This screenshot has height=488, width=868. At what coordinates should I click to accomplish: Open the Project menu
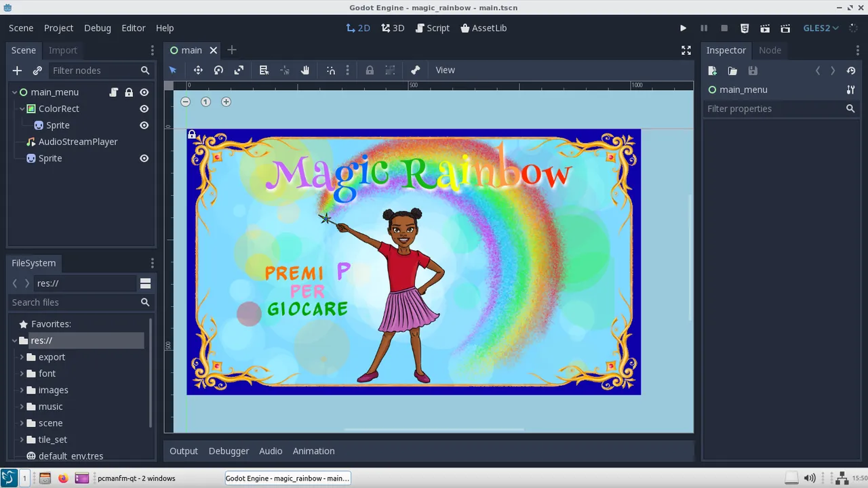[58, 28]
